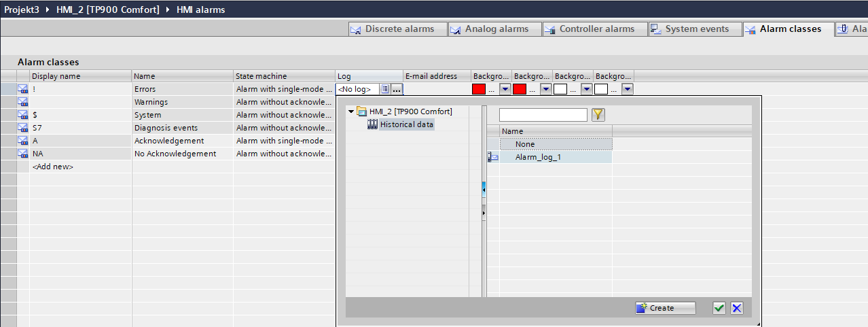This screenshot has height=327, width=868.
Task: Click the NA display name cell
Action: pyautogui.click(x=80, y=154)
